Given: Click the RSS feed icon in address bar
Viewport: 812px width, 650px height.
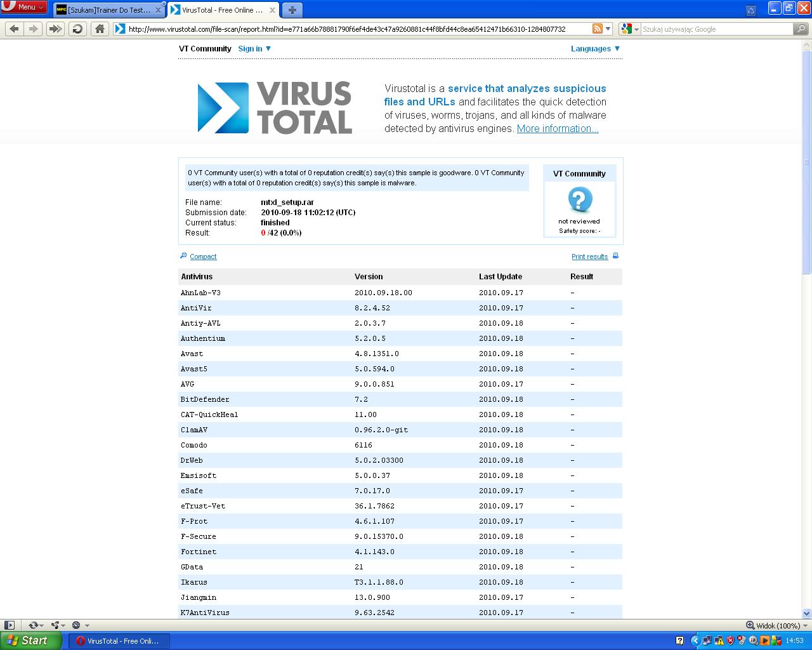Looking at the screenshot, I should pos(597,29).
